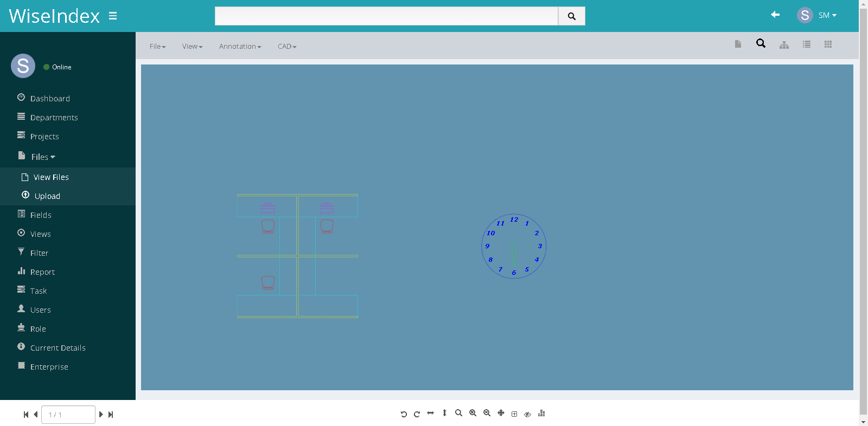Click the zoom out magnifier icon
Image resolution: width=868 pixels, height=426 pixels.
pyautogui.click(x=487, y=413)
